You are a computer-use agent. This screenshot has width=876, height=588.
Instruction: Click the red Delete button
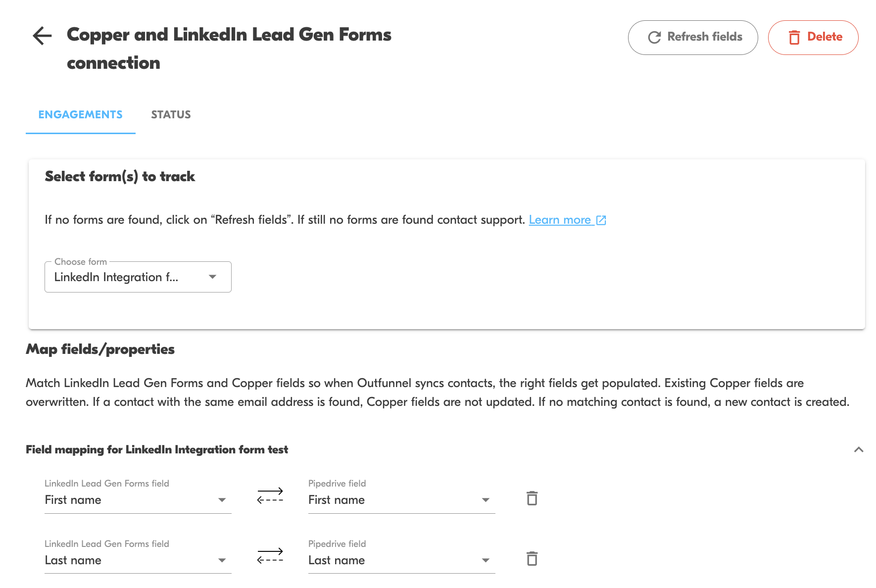coord(813,37)
